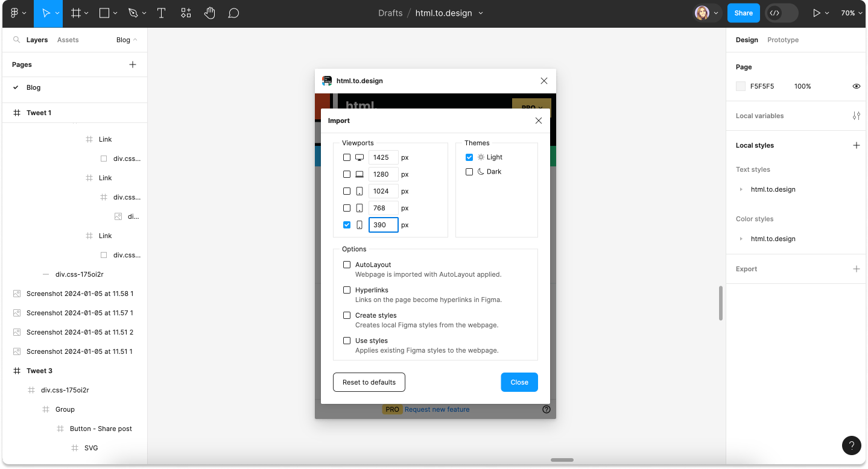Open Frame tool options chevron

[87, 13]
